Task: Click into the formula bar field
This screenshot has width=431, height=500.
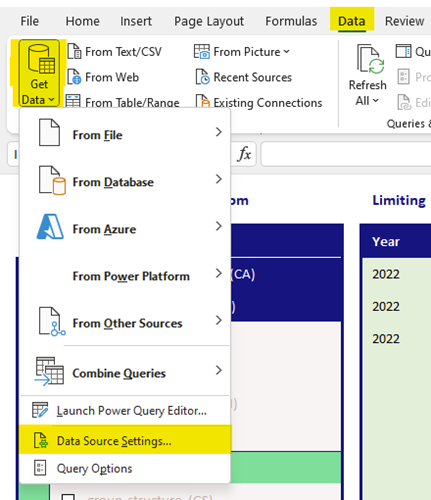Action: click(x=346, y=154)
